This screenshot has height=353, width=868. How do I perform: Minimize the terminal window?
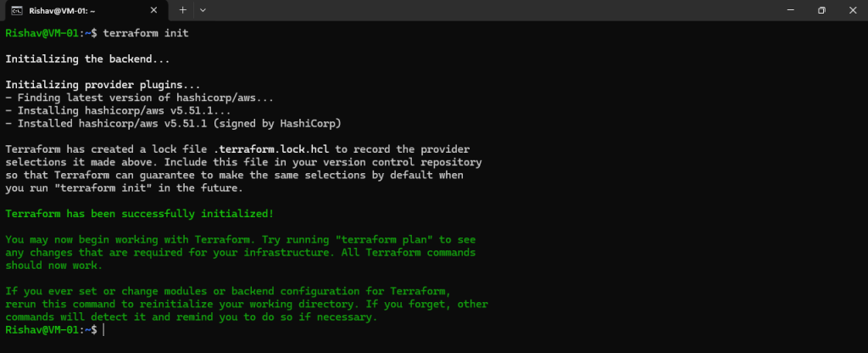(791, 10)
